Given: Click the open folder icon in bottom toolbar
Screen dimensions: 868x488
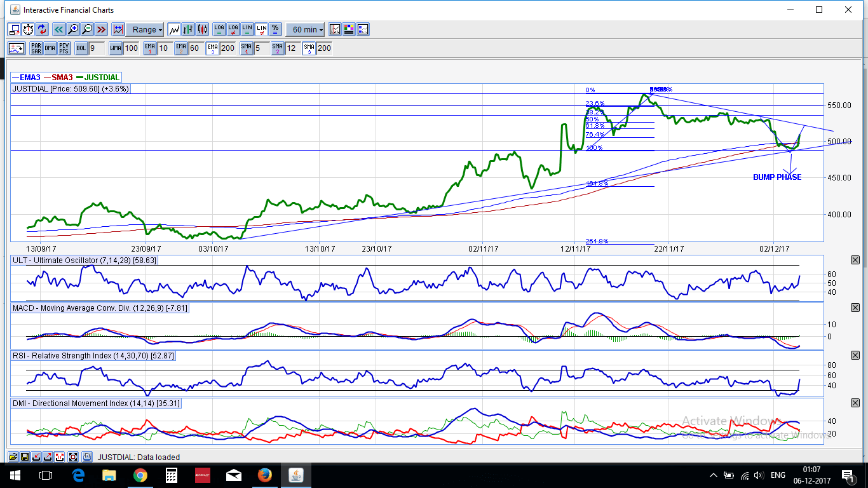Looking at the screenshot, I should (13, 457).
